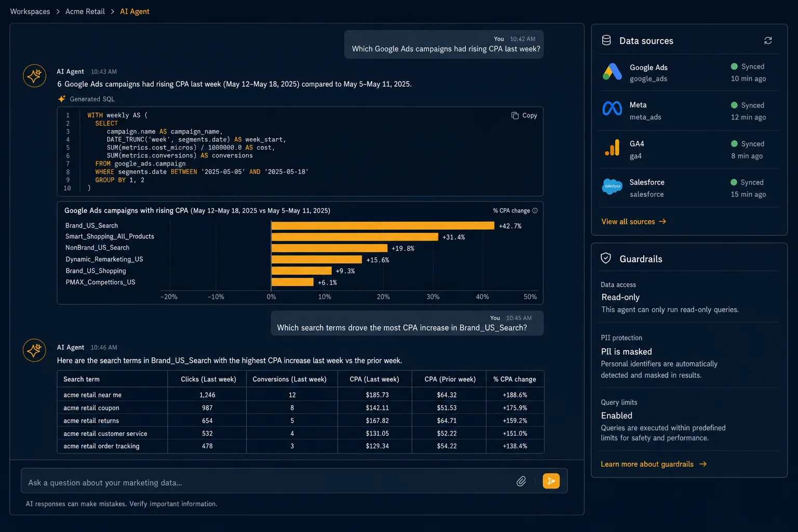Viewport: 798px width, 532px height.
Task: Click the user message about search terms
Action: pos(407,323)
